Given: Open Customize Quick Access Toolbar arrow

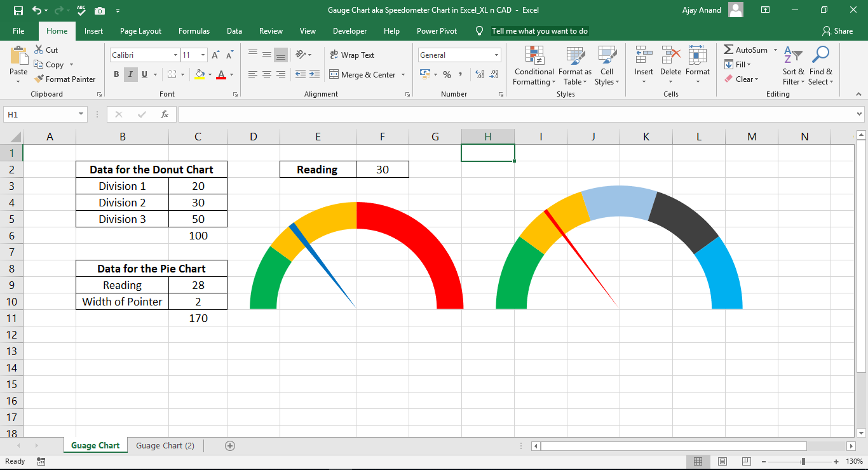Looking at the screenshot, I should click(118, 11).
